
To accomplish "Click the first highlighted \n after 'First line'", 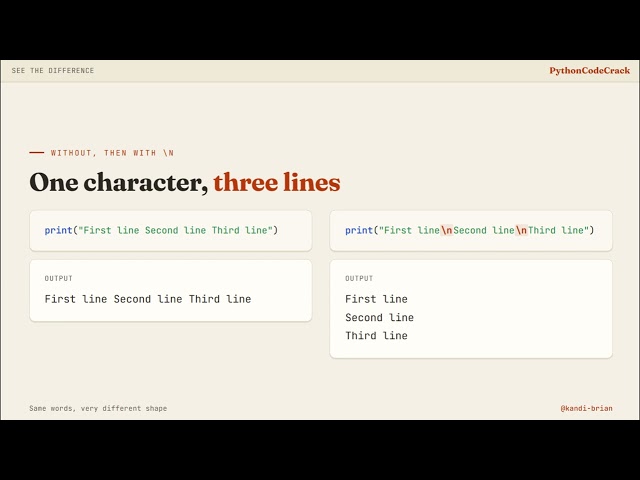I will pos(447,230).
